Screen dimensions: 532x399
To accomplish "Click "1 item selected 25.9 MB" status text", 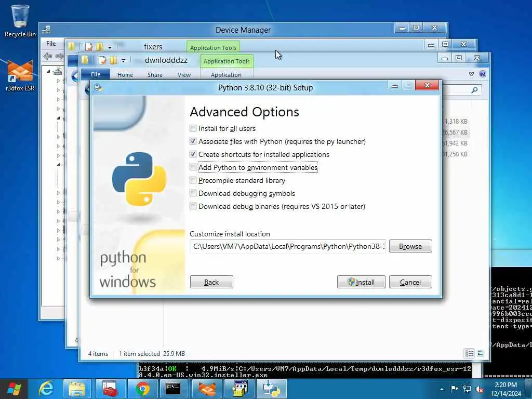I will pyautogui.click(x=152, y=353).
